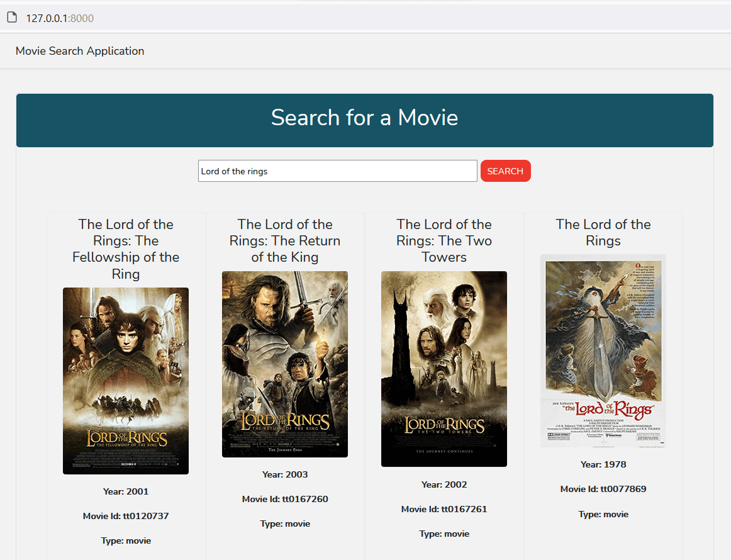Open the 1978 Lord of the Rings poster
Viewport: 731px width, 560px height.
pyautogui.click(x=603, y=350)
